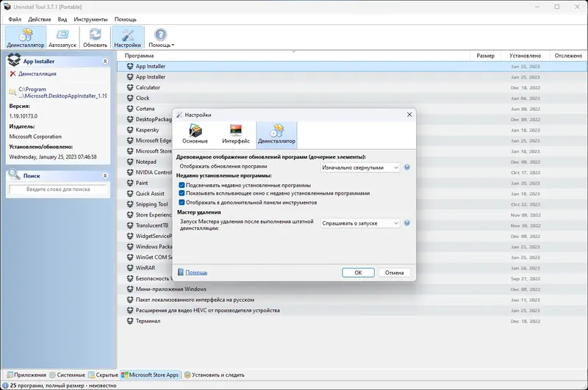This screenshot has height=390, width=588.
Task: Click help icon beside Спрашивать о запуске
Action: point(407,223)
